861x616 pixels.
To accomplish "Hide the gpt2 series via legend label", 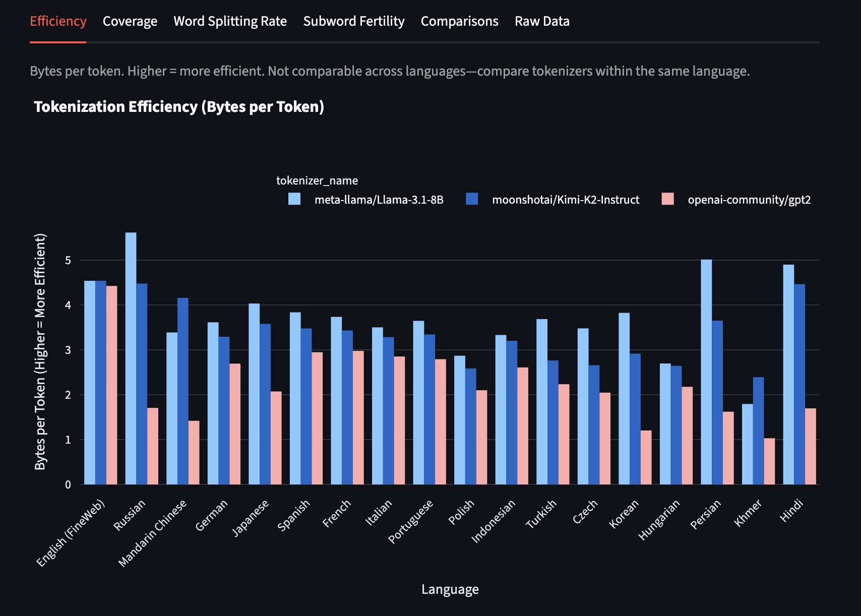I will pyautogui.click(x=749, y=200).
